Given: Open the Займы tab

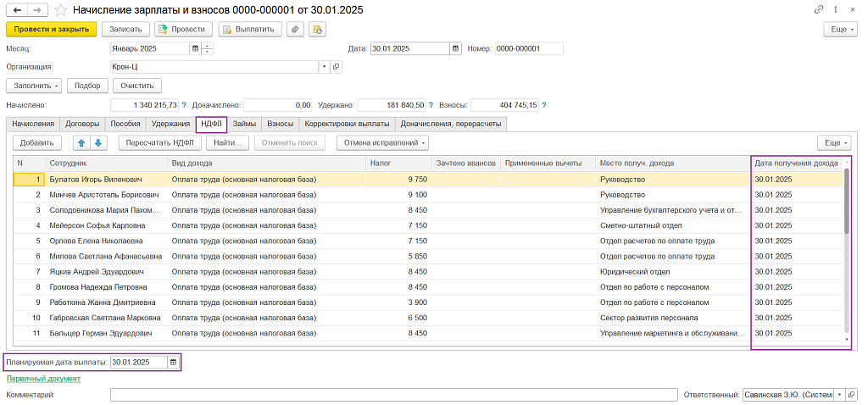Looking at the screenshot, I should (x=244, y=125).
